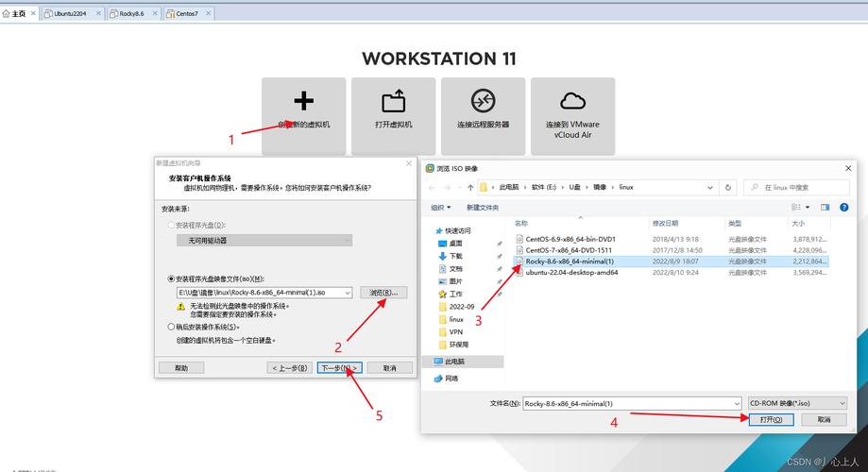Click the 浏览(R)... button
The height and width of the screenshot is (472, 868).
pyautogui.click(x=383, y=293)
